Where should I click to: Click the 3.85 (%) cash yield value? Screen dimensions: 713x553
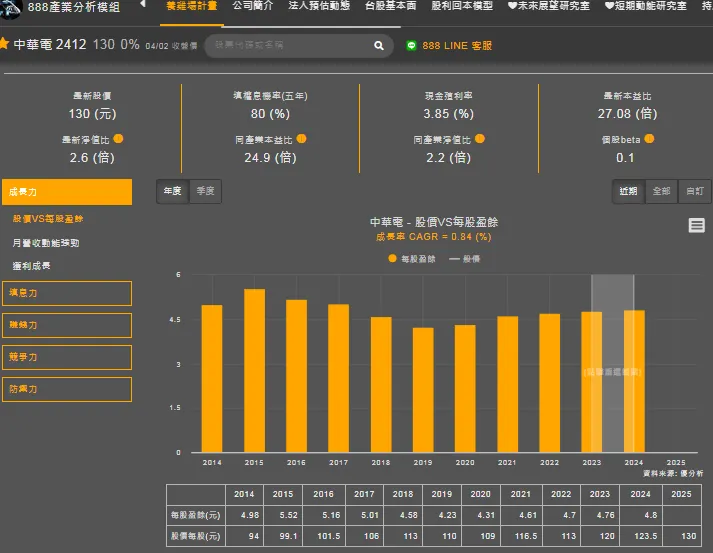click(448, 114)
